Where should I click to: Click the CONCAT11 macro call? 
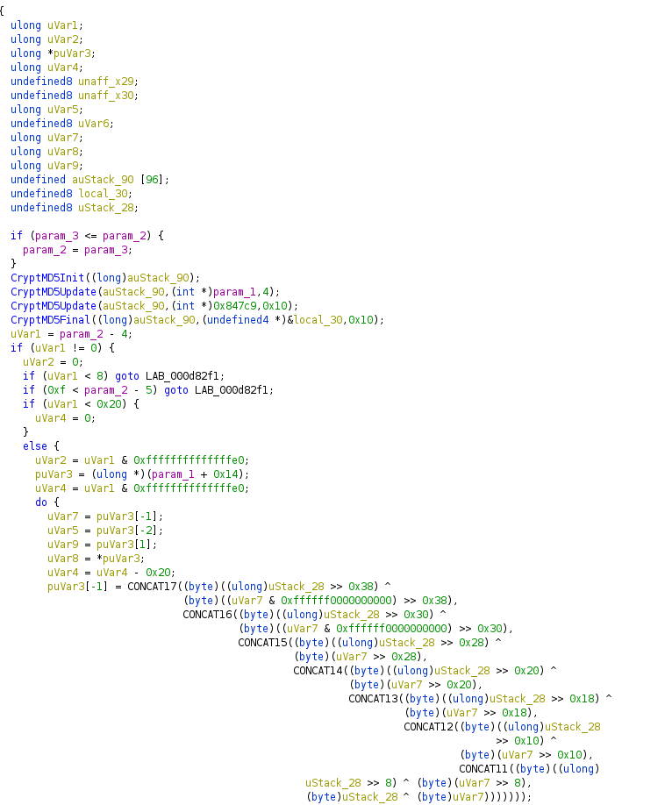tap(483, 768)
